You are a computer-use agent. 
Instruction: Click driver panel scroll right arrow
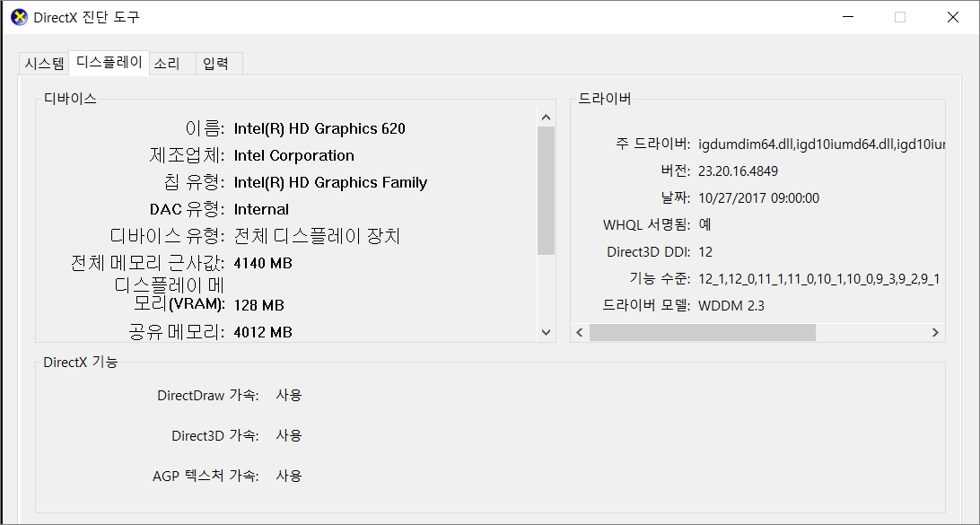(x=936, y=332)
